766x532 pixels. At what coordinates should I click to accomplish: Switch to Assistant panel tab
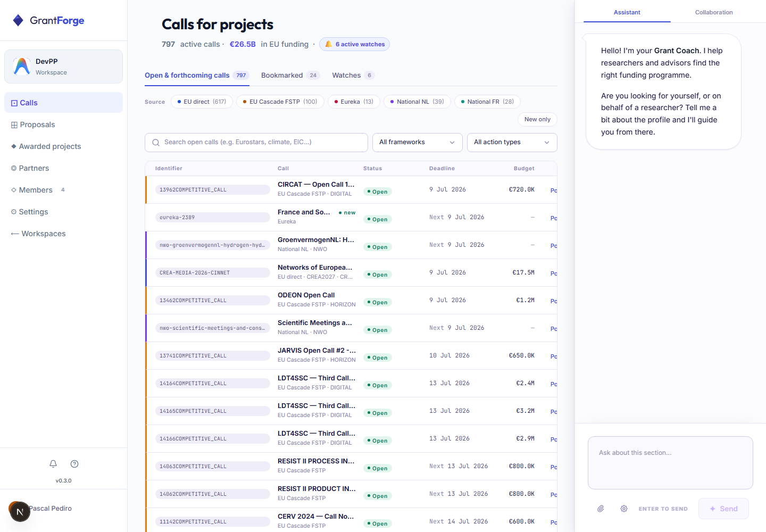pos(627,12)
